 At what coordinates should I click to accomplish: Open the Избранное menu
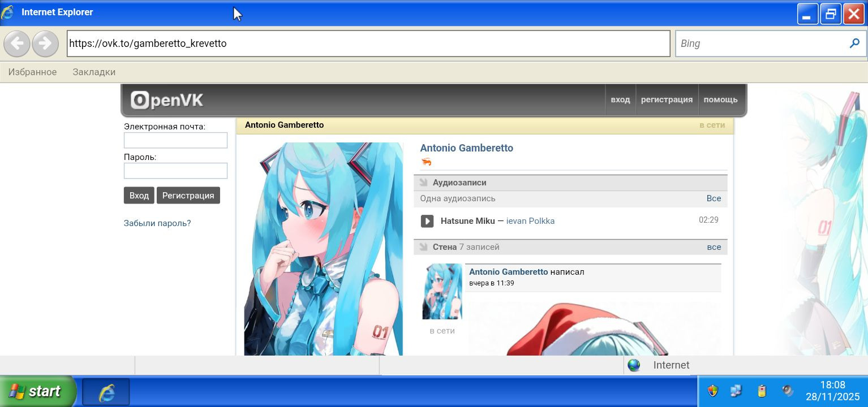click(32, 72)
